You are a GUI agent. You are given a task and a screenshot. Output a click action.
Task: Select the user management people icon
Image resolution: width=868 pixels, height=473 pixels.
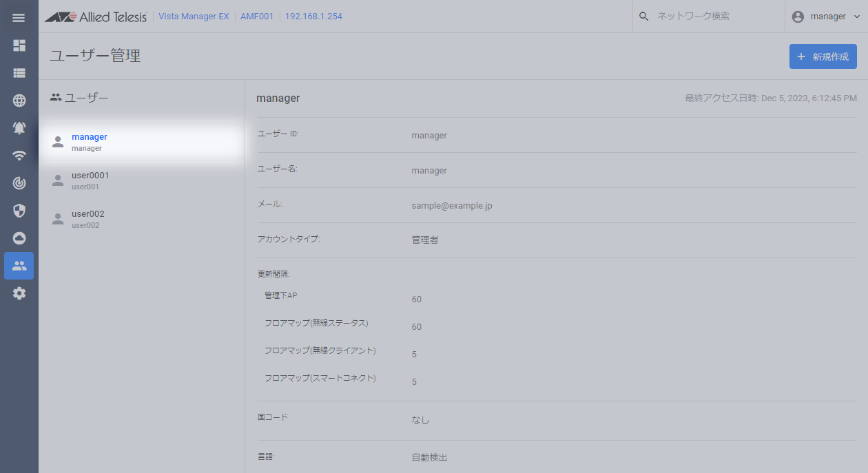pos(19,266)
